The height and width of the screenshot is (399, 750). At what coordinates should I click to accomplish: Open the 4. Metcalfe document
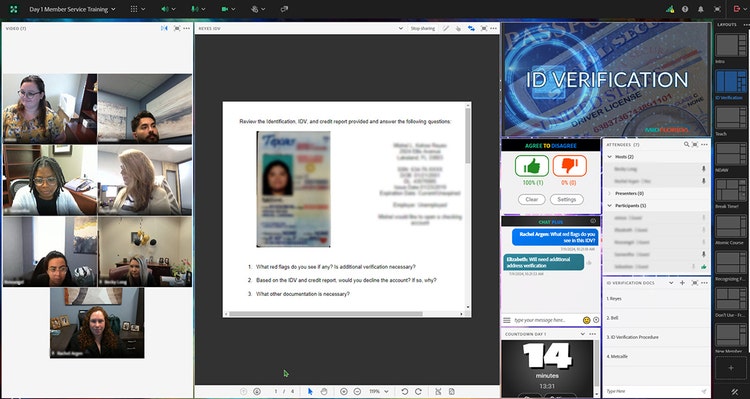[656, 356]
